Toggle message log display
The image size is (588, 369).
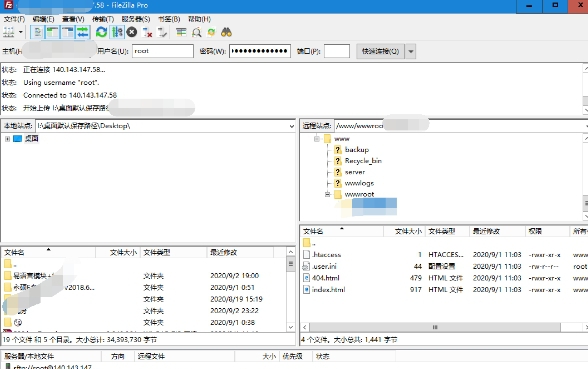click(x=37, y=32)
